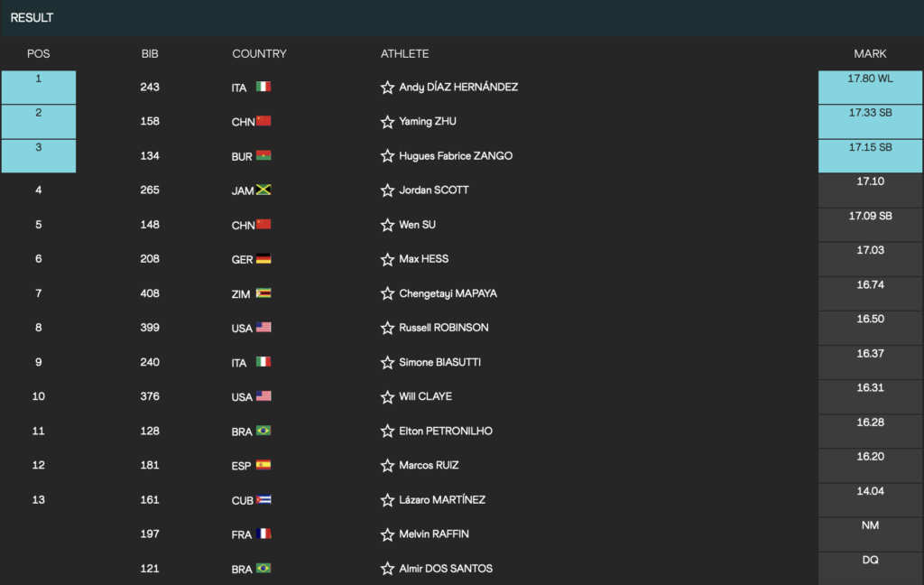Star Russell Robinson's entry
Viewport: 924px width, 585px height.
pyautogui.click(x=388, y=328)
